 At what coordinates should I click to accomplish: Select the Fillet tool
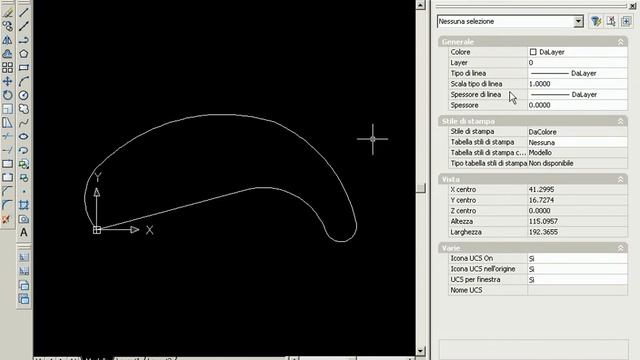coord(7,205)
